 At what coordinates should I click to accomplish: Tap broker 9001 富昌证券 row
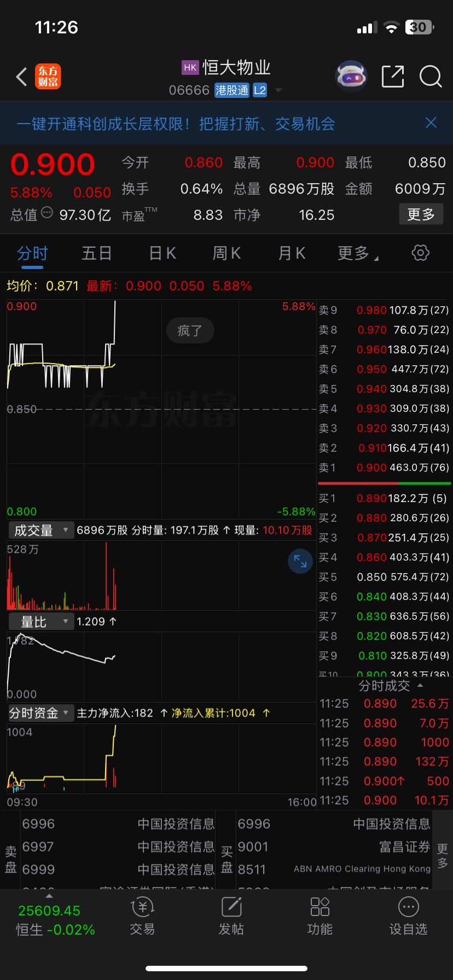pyautogui.click(x=334, y=847)
